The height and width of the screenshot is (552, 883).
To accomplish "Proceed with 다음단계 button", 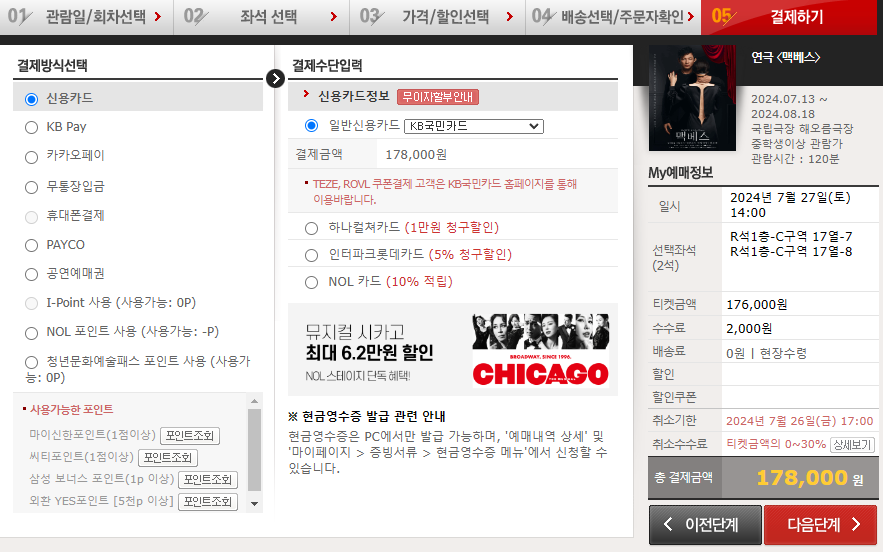I will pos(820,524).
